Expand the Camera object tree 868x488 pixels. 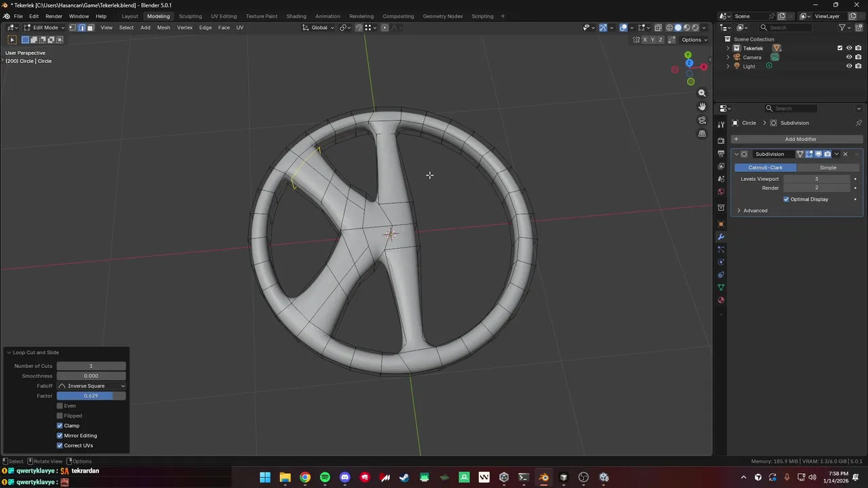[728, 57]
